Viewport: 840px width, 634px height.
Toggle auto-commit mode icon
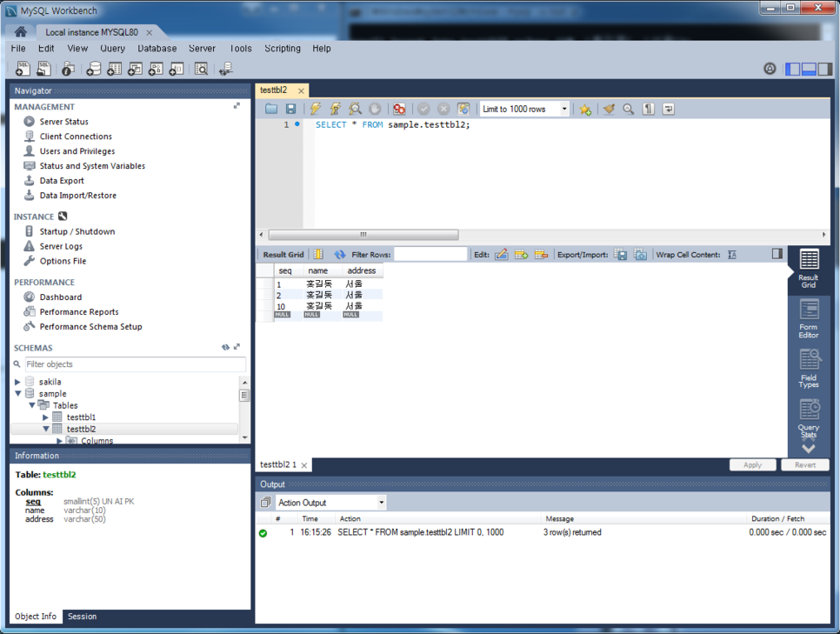463,109
